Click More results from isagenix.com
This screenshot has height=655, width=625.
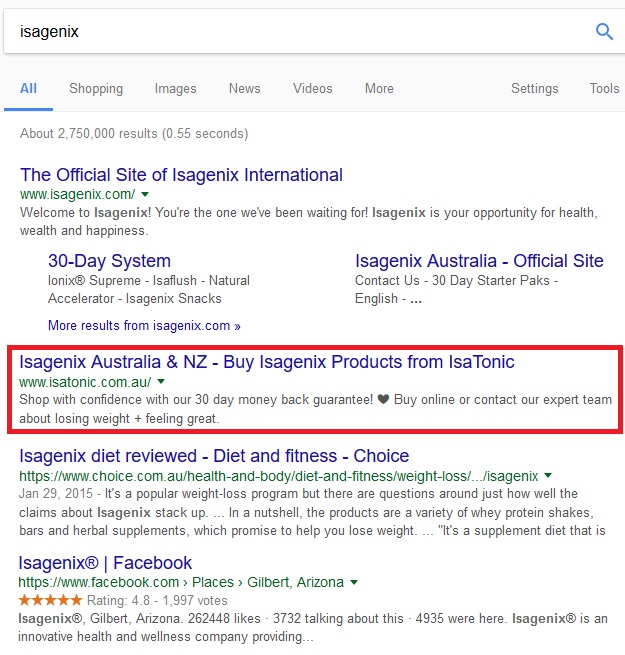pos(144,325)
